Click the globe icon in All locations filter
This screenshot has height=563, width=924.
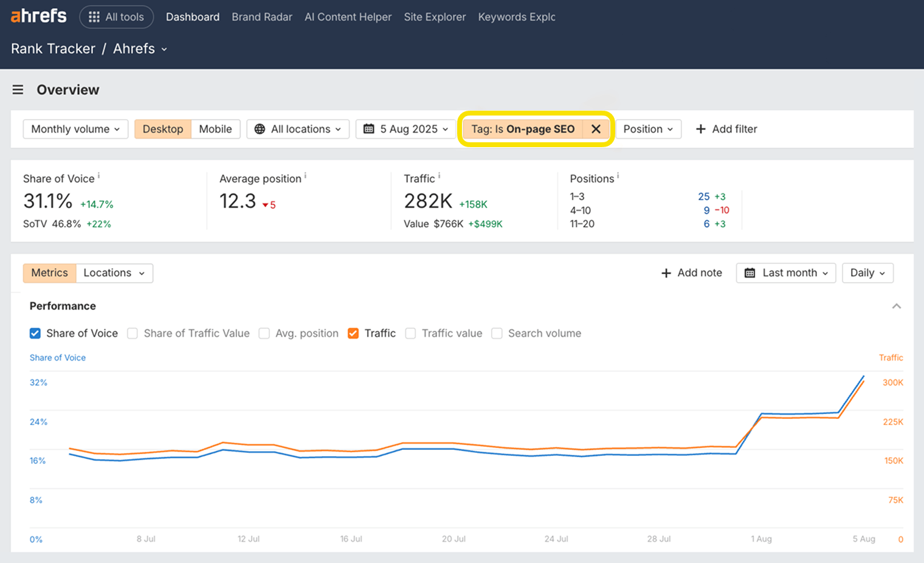click(x=260, y=129)
